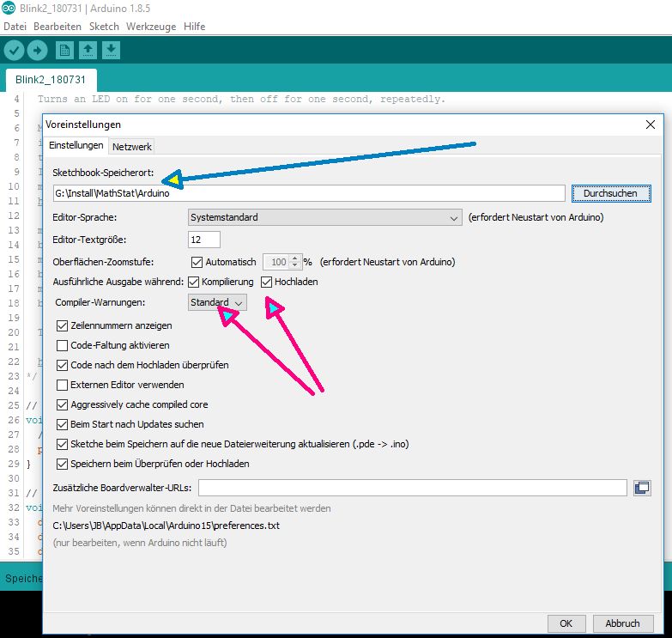This screenshot has height=638, width=672.
Task: Click the zoom percentage field showing 100
Action: coord(277,262)
